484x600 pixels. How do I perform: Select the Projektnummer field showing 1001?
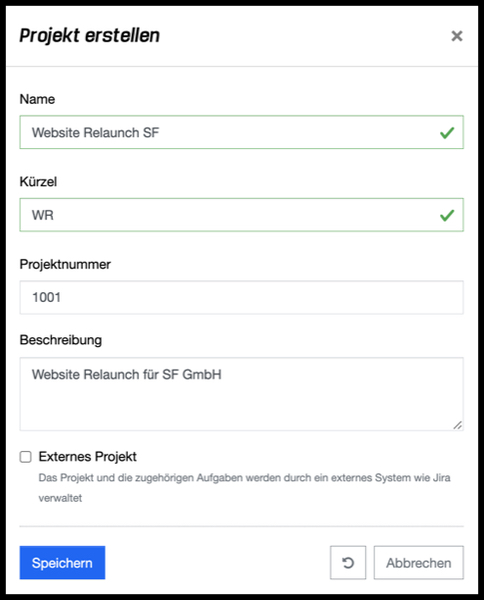241,297
